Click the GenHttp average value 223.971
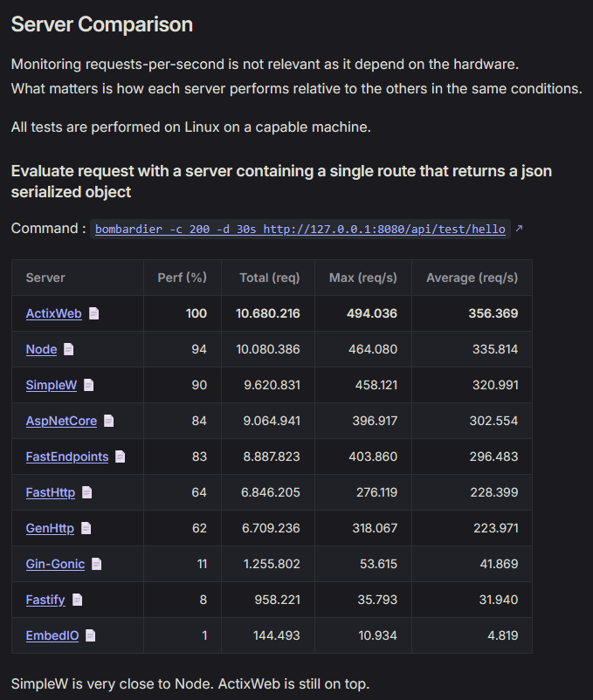Image resolution: width=593 pixels, height=700 pixels. coord(496,528)
